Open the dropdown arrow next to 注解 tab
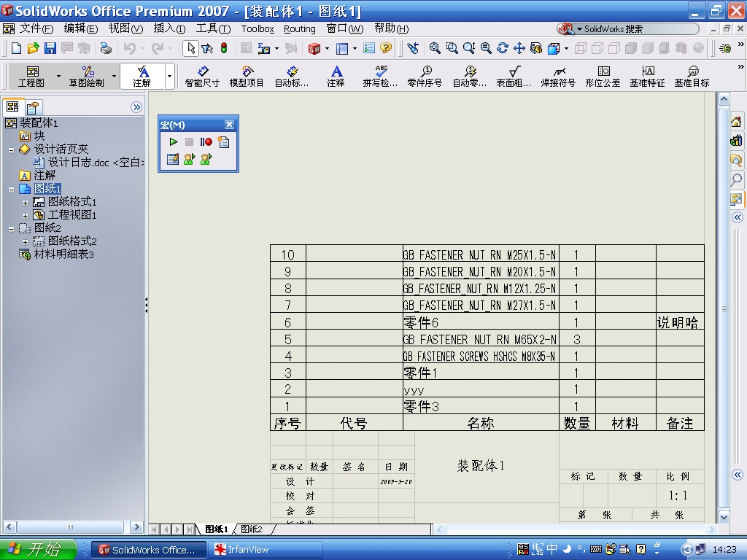The height and width of the screenshot is (560, 747). click(169, 76)
